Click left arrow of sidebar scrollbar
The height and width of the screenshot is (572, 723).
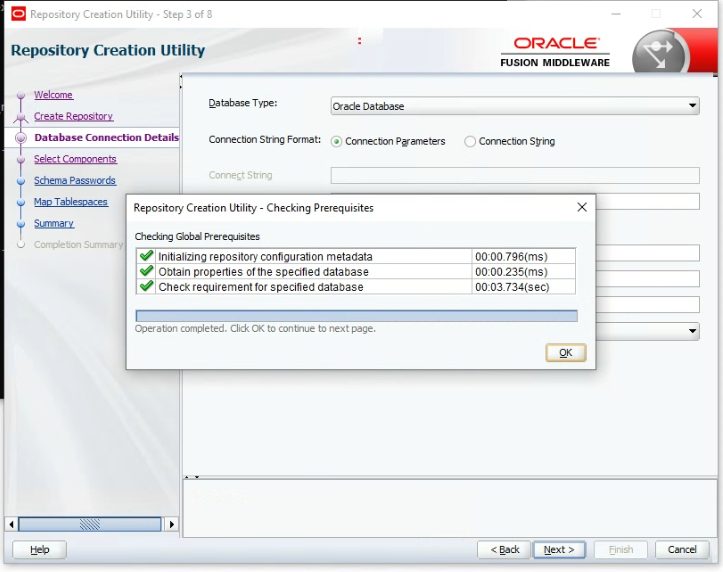click(x=12, y=524)
